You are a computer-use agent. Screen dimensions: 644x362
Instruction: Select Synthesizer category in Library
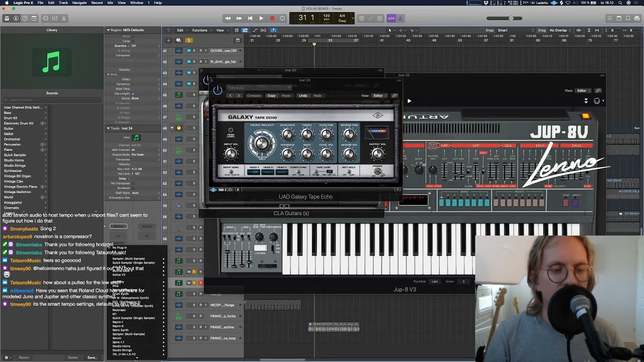(13, 170)
